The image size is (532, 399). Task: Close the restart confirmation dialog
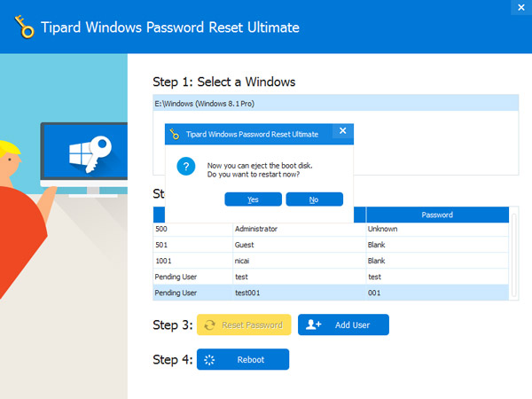pyautogui.click(x=342, y=131)
